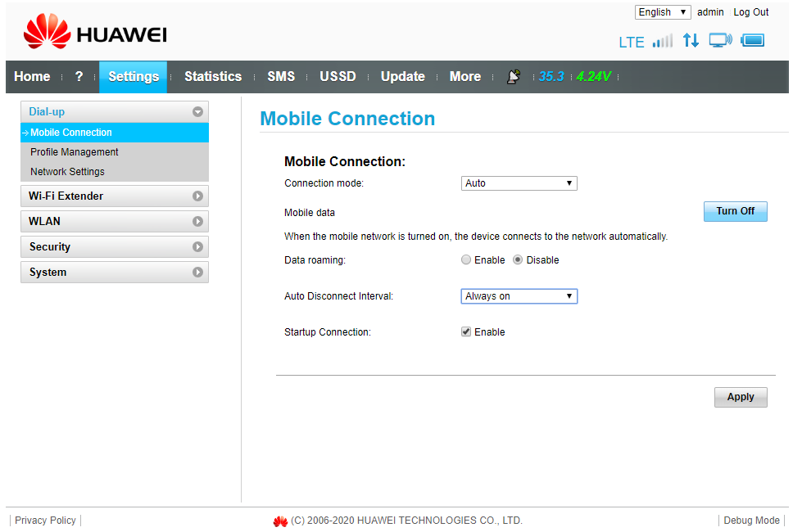Open the Connection mode dropdown
Image resolution: width=793 pixels, height=532 pixels.
pyautogui.click(x=519, y=183)
